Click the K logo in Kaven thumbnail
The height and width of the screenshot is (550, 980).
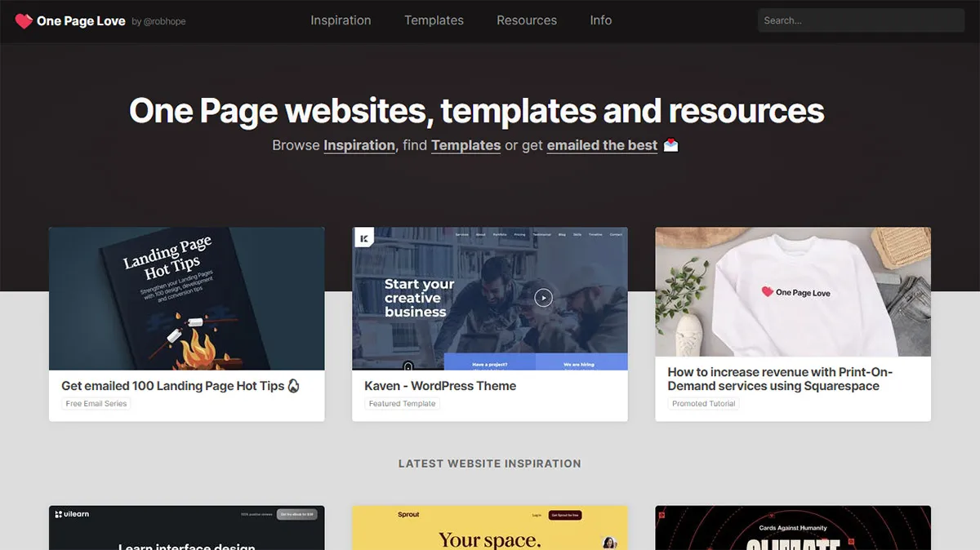point(363,238)
